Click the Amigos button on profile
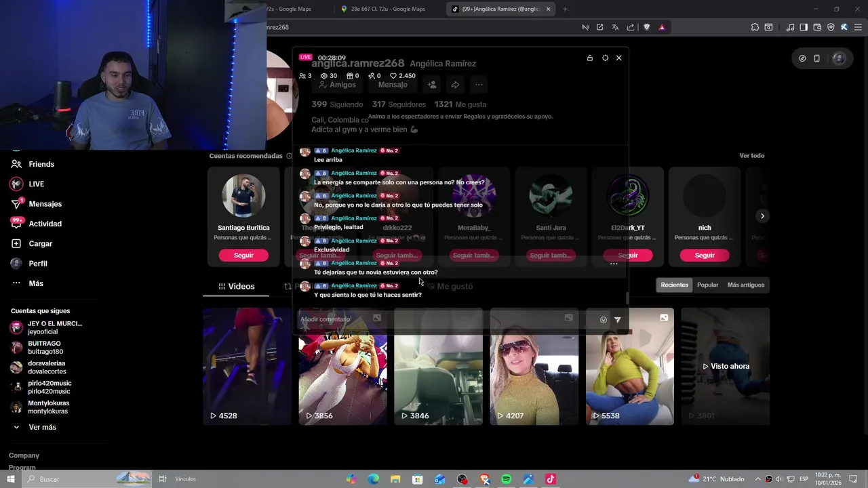868x488 pixels. [x=338, y=85]
